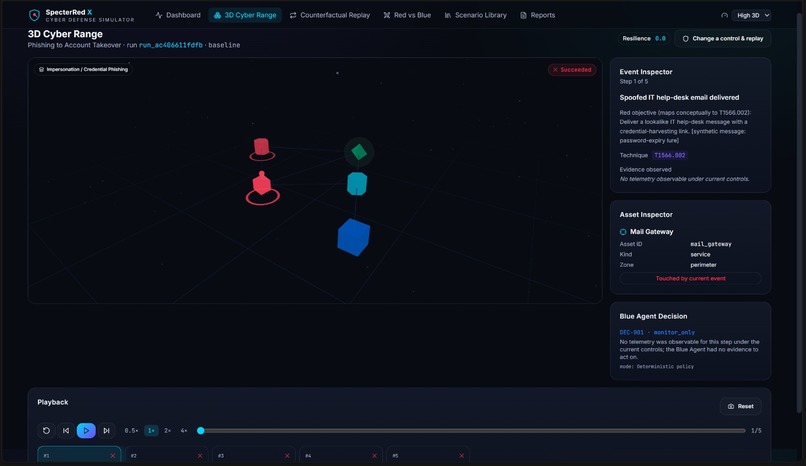
Task: Click the T1566.002 technique tag
Action: 670,155
